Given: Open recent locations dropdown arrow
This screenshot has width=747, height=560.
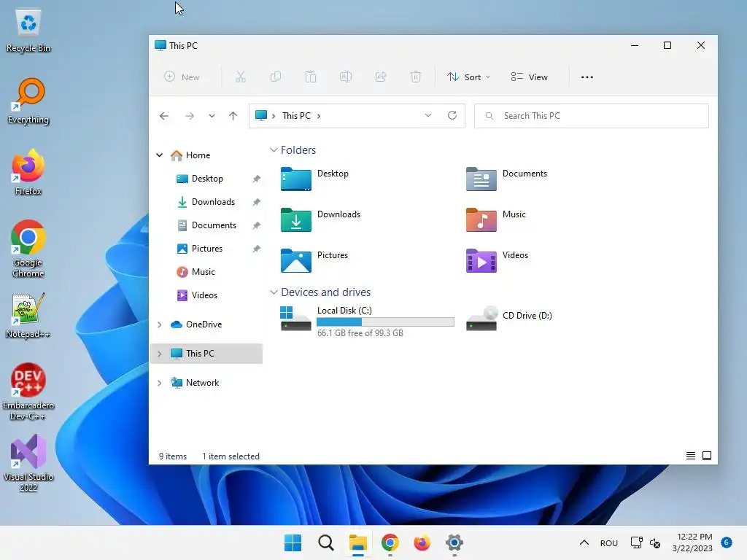Looking at the screenshot, I should coord(212,116).
